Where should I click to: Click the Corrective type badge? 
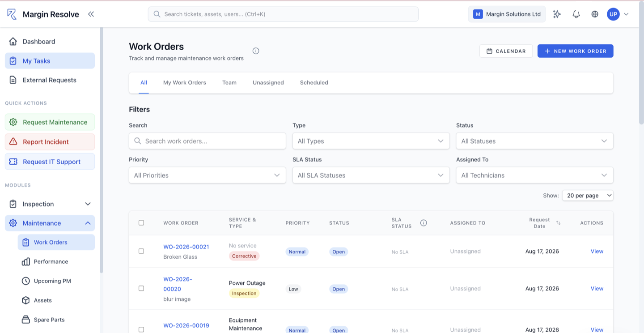pos(244,256)
